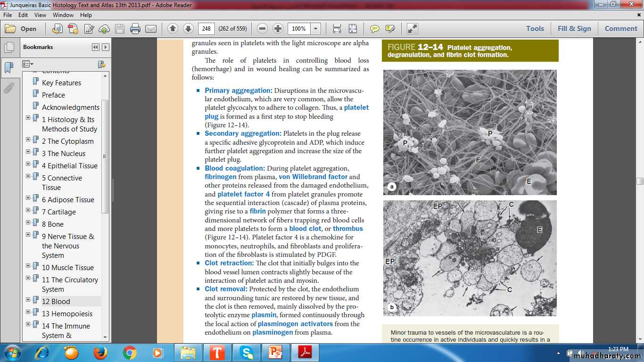This screenshot has height=362, width=644.
Task: Jump to 12 Blood bookmark
Action: (x=56, y=302)
